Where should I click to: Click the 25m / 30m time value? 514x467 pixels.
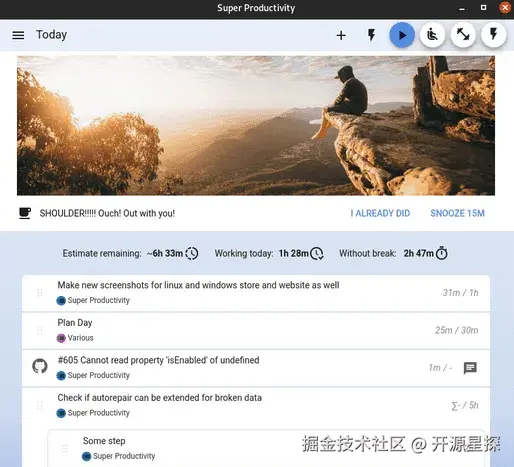pyautogui.click(x=456, y=330)
